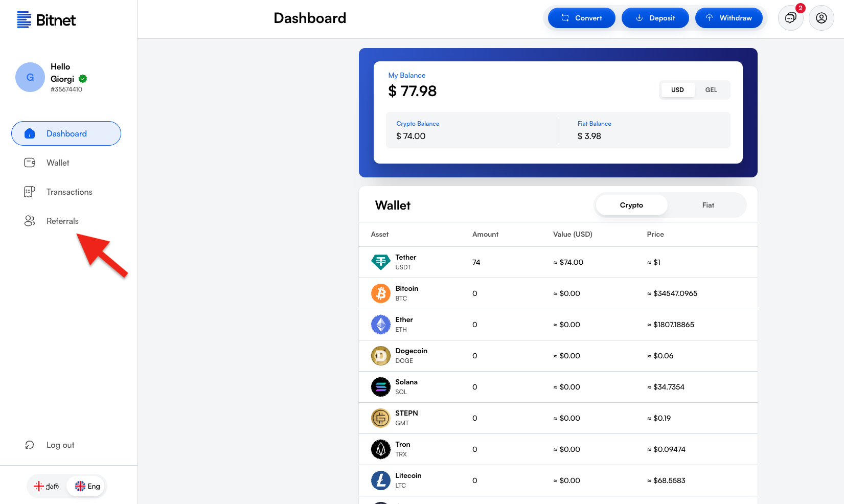Click the Log out icon

click(30, 445)
